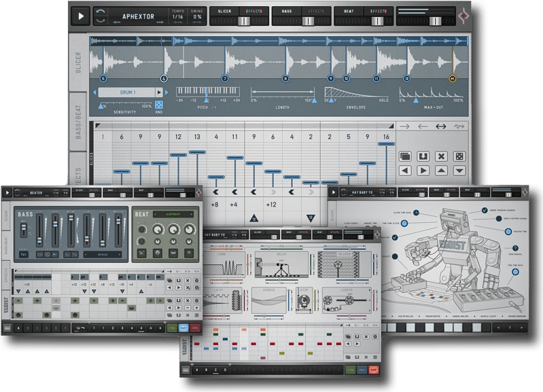The image size is (543, 392).
Task: Click the keyboard icon in Beater bottom bar
Action: [7, 327]
